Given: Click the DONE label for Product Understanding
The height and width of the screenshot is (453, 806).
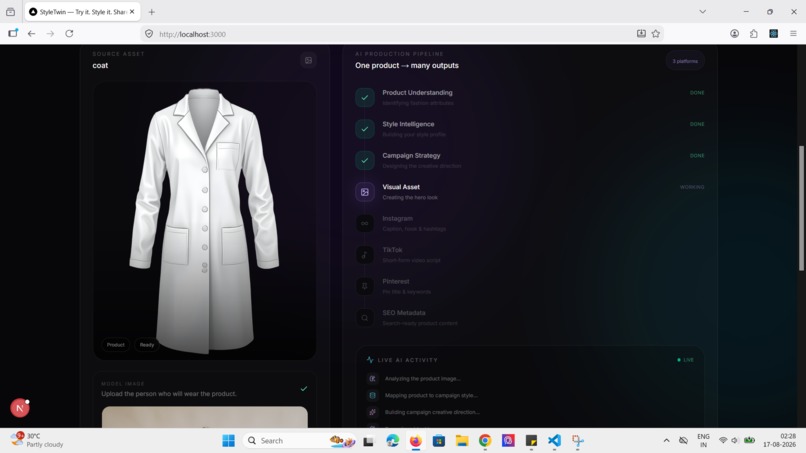Looking at the screenshot, I should (x=697, y=93).
